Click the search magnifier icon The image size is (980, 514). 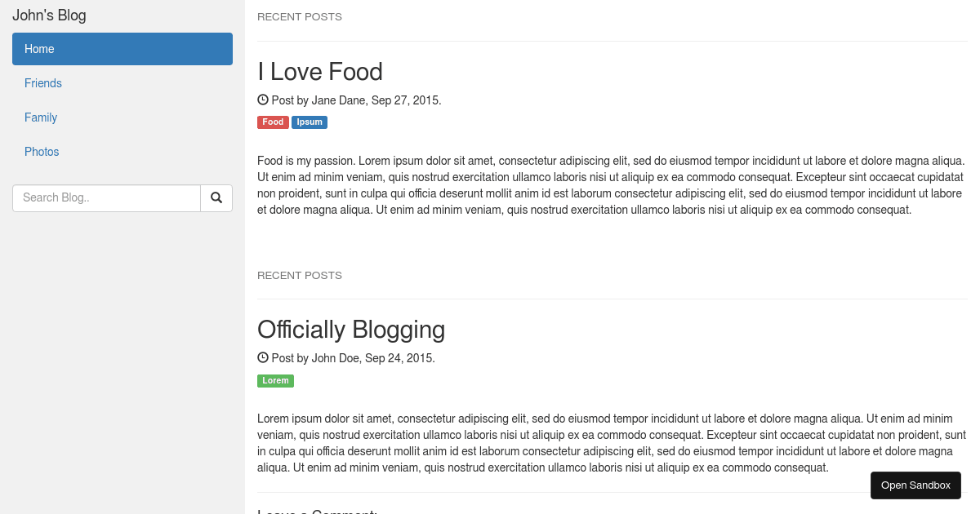tap(216, 197)
